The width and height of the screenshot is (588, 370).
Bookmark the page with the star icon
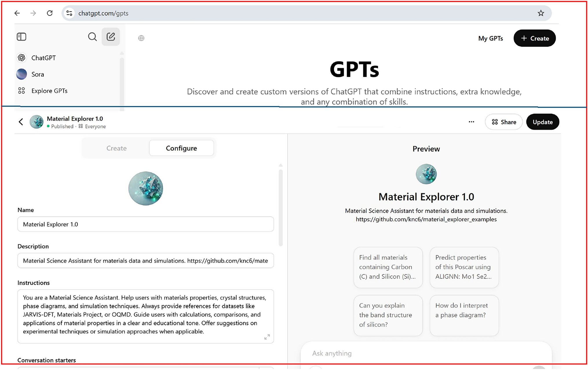click(x=540, y=13)
